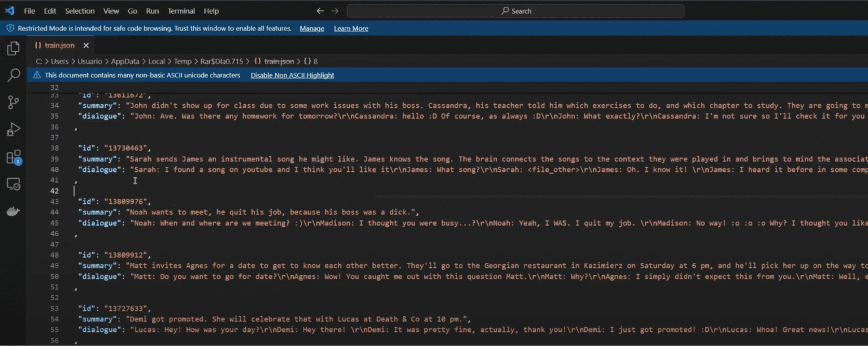Click the Go Forward navigation arrow

(x=335, y=11)
